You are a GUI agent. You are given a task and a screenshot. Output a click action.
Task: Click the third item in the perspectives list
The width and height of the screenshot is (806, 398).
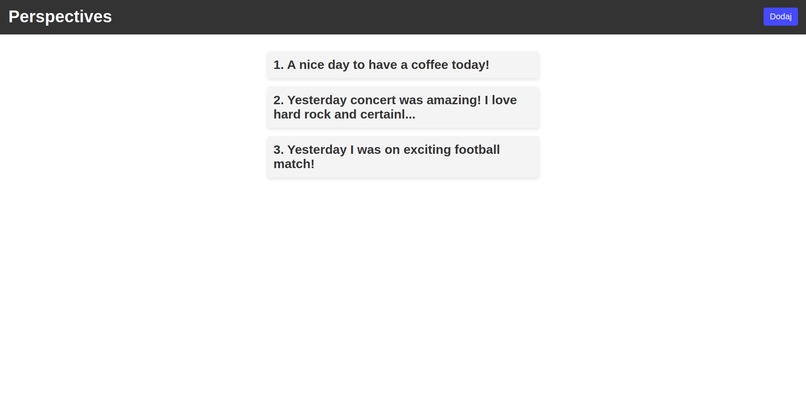click(403, 157)
